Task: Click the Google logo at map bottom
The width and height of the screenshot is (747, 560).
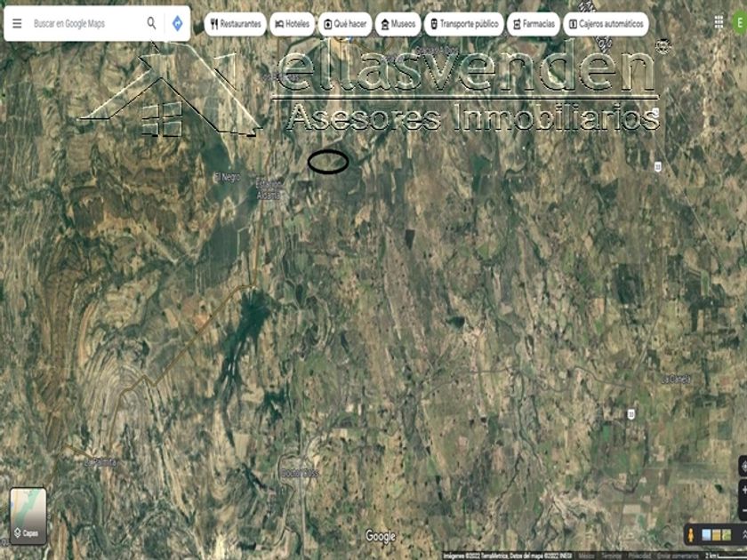Action: [x=381, y=536]
